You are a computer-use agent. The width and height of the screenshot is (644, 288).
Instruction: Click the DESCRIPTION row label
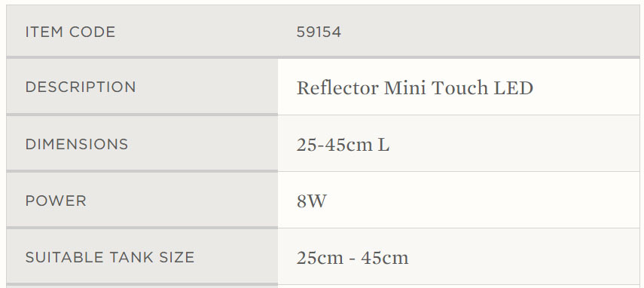(x=81, y=87)
